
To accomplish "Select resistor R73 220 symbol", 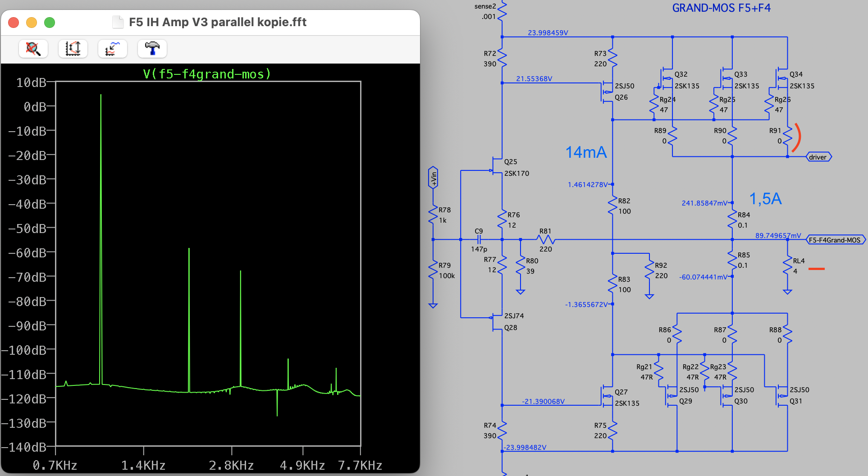I will click(x=612, y=59).
